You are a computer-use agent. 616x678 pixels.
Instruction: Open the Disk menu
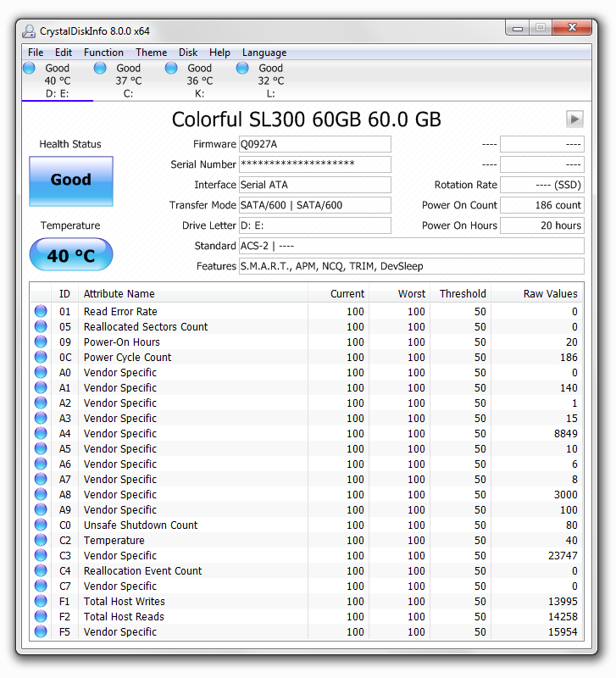coord(188,53)
